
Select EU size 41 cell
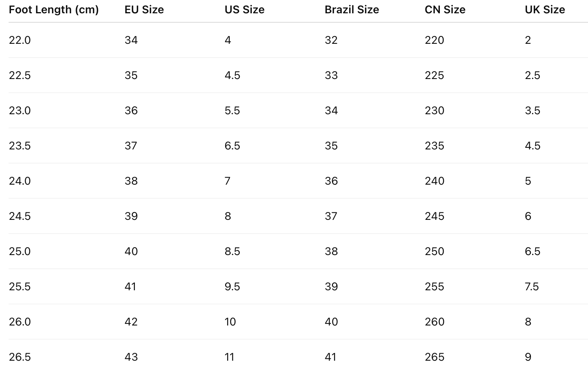(130, 287)
